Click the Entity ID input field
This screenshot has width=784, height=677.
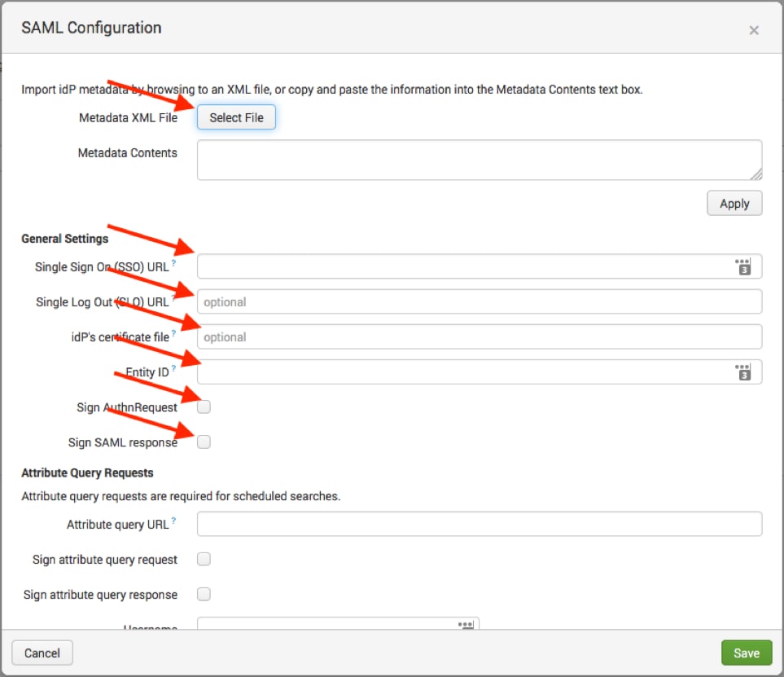(480, 371)
